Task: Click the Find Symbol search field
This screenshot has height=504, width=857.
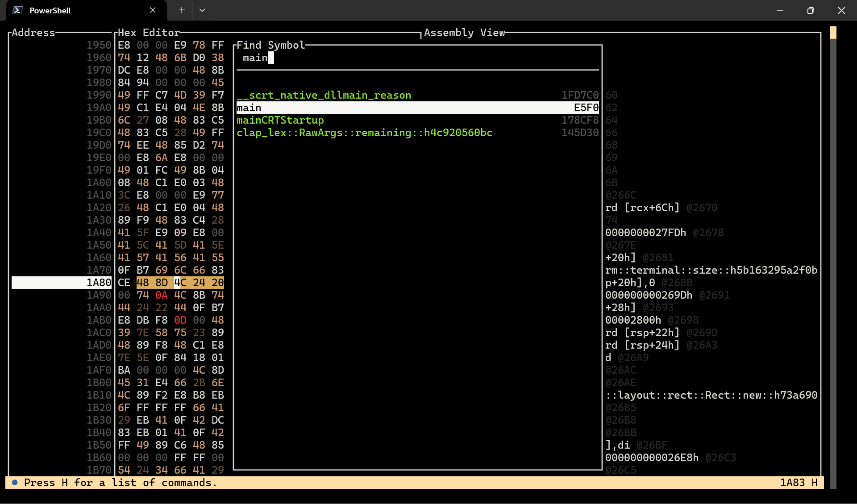Action: pos(417,58)
